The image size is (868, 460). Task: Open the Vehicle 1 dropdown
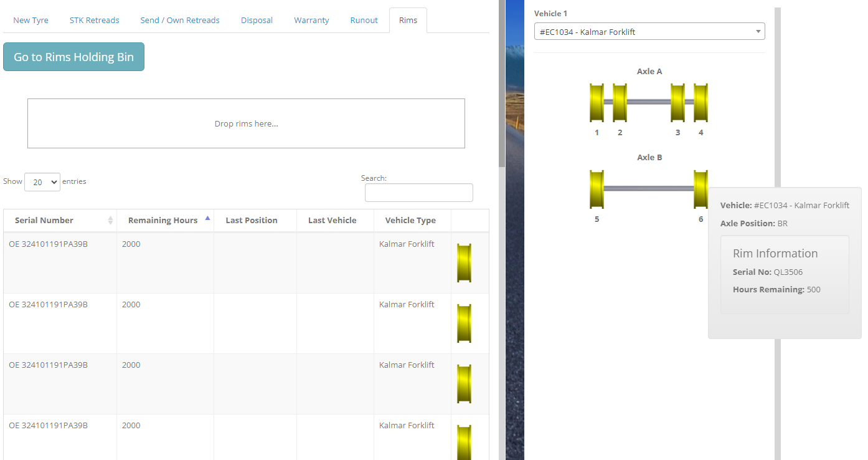coord(649,32)
